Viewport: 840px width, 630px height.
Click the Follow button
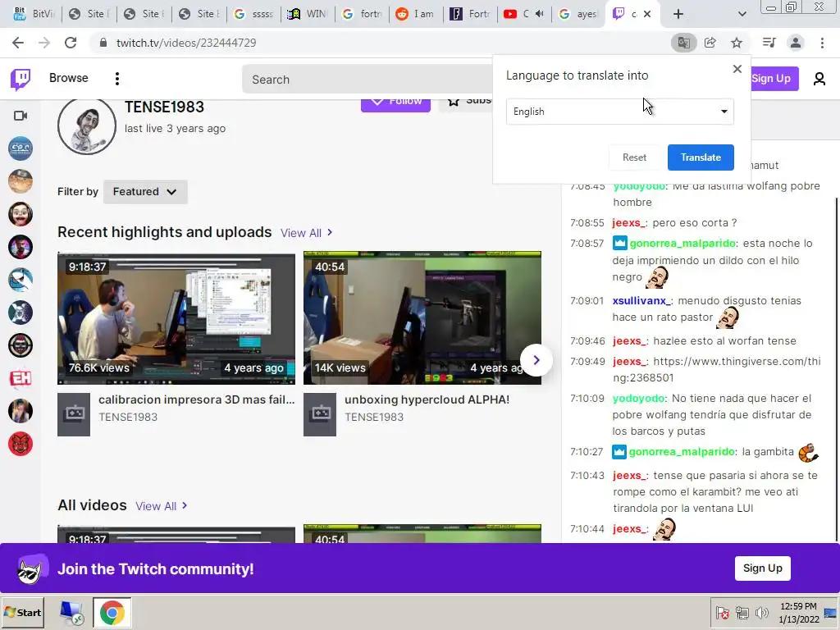pos(395,102)
